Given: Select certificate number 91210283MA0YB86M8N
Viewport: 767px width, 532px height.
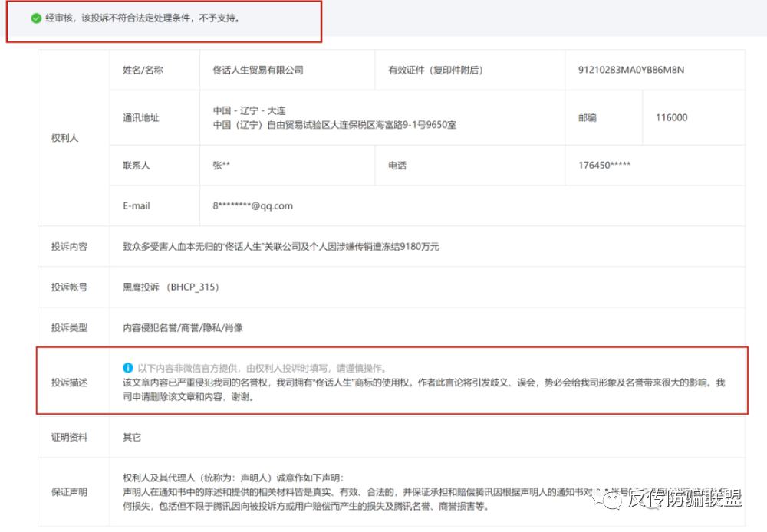Looking at the screenshot, I should coord(631,70).
